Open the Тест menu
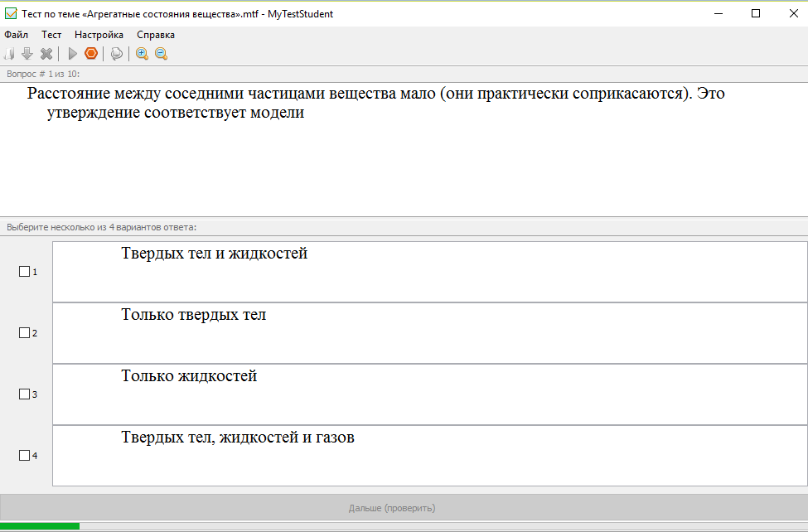 [51, 35]
